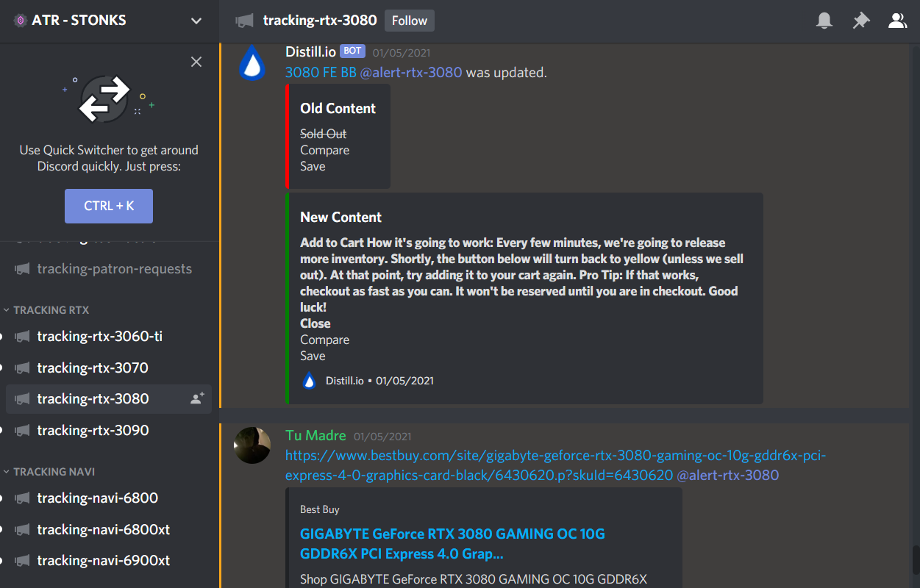Click megaphone icon beside tracking-rtx-3080 header
The image size is (920, 588).
[x=244, y=21]
